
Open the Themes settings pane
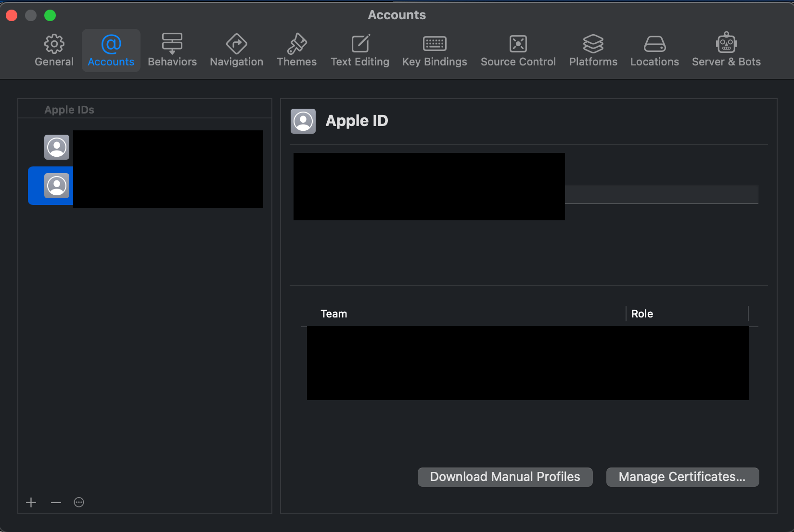point(296,50)
